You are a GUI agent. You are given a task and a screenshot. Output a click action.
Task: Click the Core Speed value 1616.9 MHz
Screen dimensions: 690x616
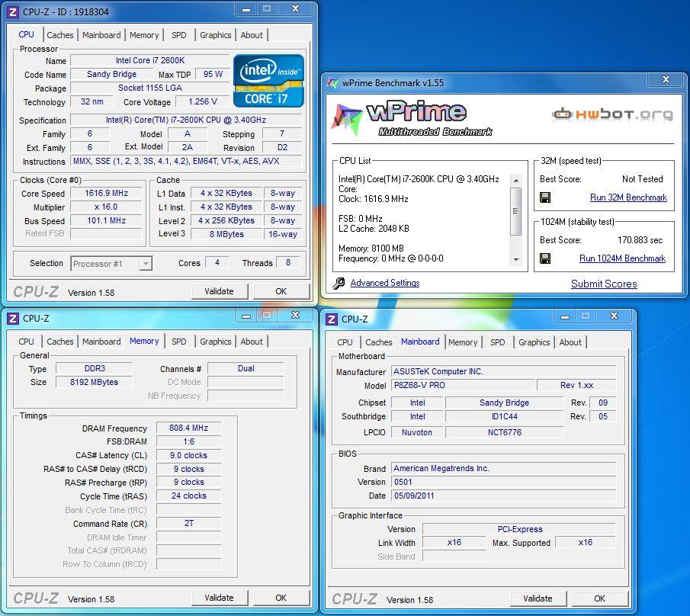coord(106,193)
